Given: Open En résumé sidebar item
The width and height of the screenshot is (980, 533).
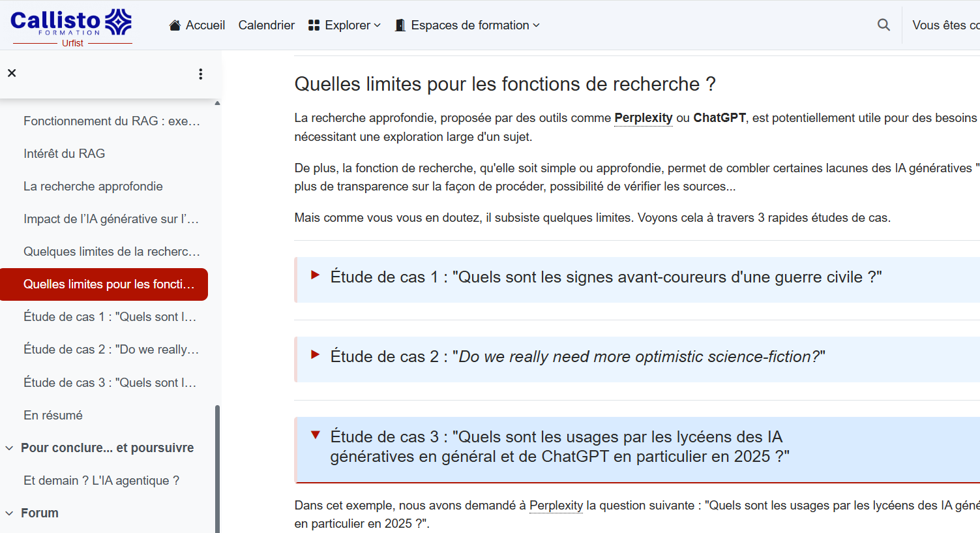Looking at the screenshot, I should point(53,416).
